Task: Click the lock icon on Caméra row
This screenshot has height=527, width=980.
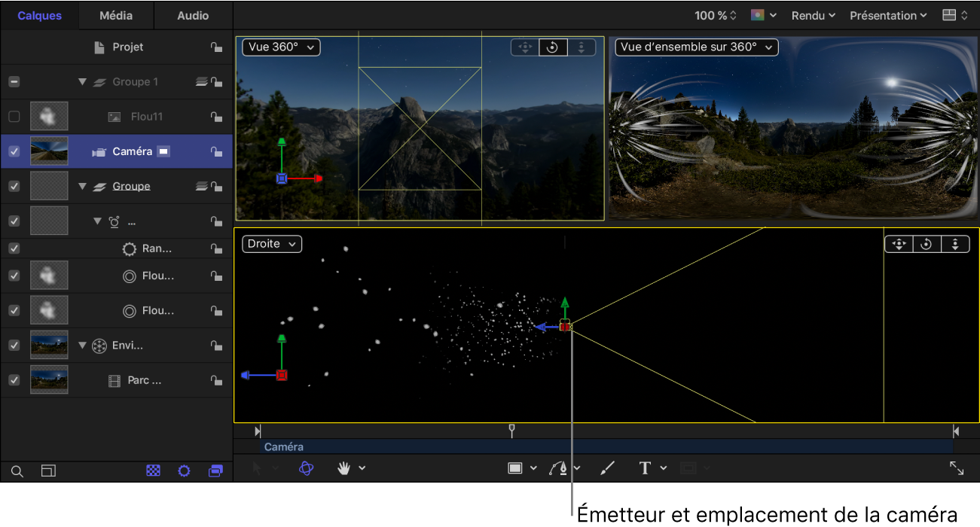Action: pos(216,151)
